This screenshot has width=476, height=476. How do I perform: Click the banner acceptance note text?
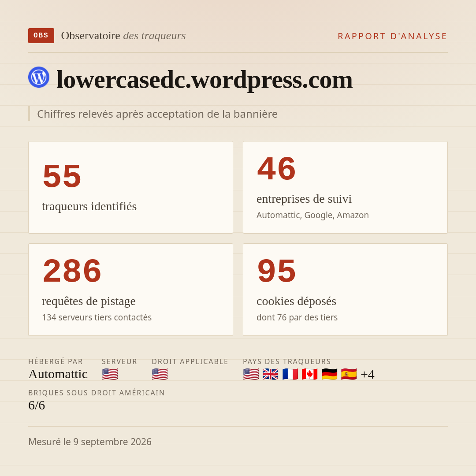point(157,114)
